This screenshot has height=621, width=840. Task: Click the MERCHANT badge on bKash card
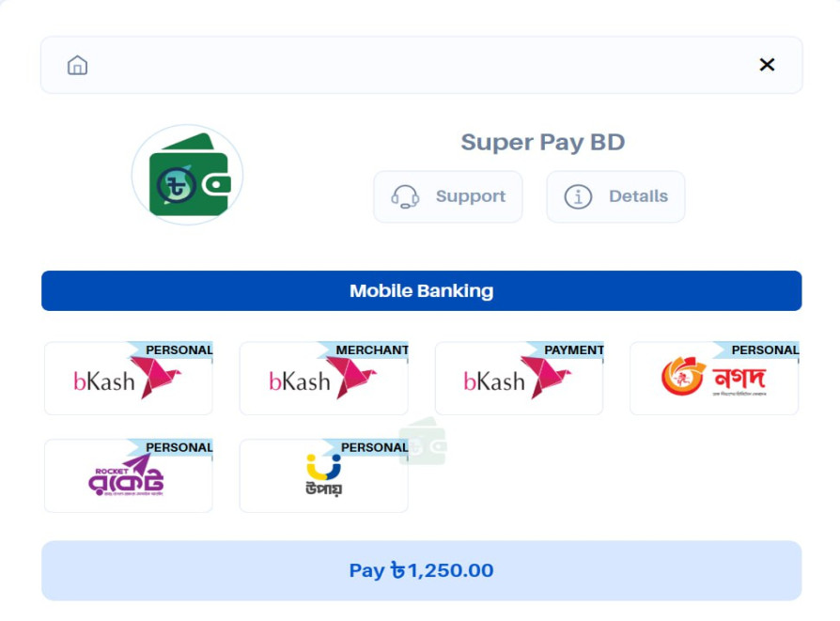(371, 350)
